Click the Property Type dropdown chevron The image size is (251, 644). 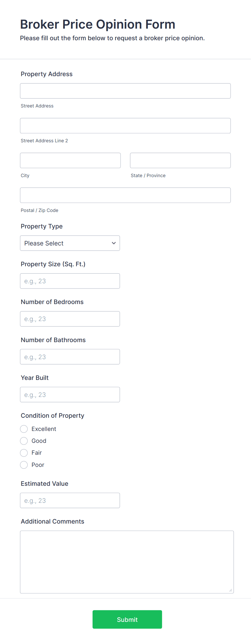(x=113, y=243)
